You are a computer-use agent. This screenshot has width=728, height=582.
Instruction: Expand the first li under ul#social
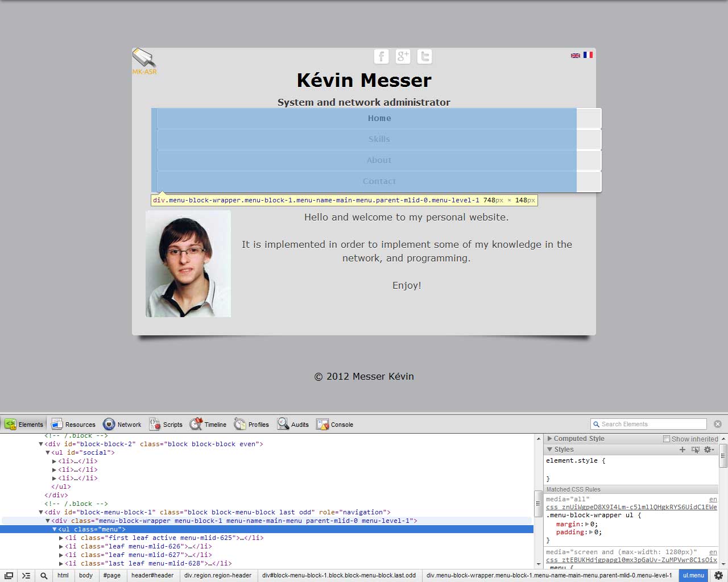(55, 461)
